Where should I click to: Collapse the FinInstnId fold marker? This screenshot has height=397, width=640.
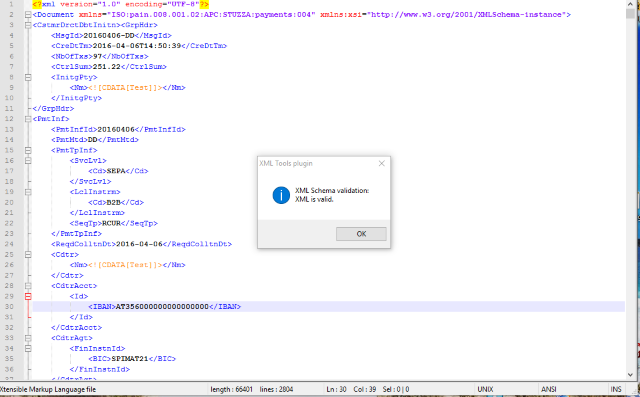28,348
